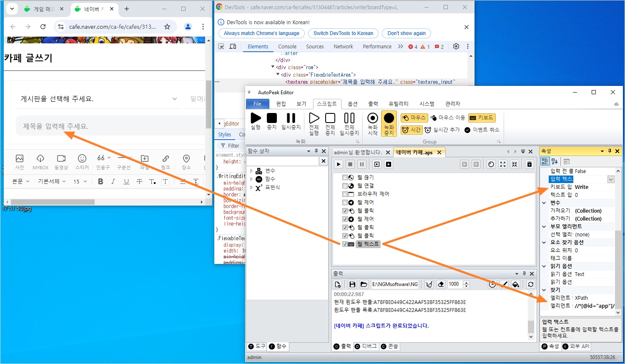The width and height of the screenshot is (625, 364).
Task: Switch to 디버그 tab in output panel
Action: click(x=366, y=346)
